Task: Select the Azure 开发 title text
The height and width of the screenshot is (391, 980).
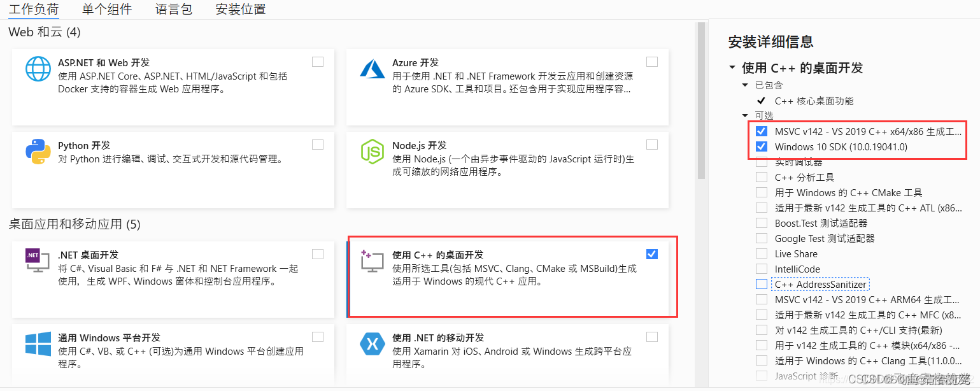Action: point(415,62)
